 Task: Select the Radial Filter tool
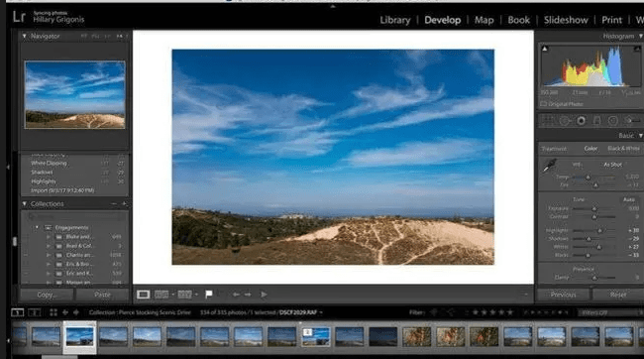tap(612, 120)
